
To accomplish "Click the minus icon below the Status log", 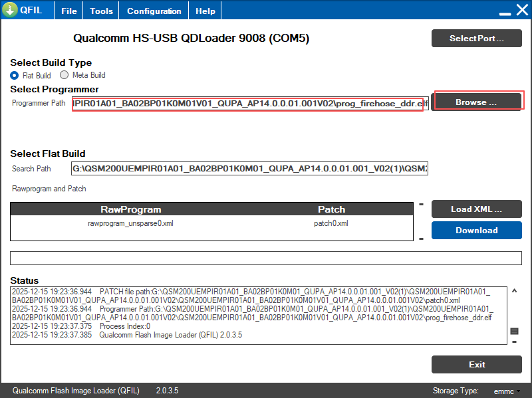I will [514, 342].
